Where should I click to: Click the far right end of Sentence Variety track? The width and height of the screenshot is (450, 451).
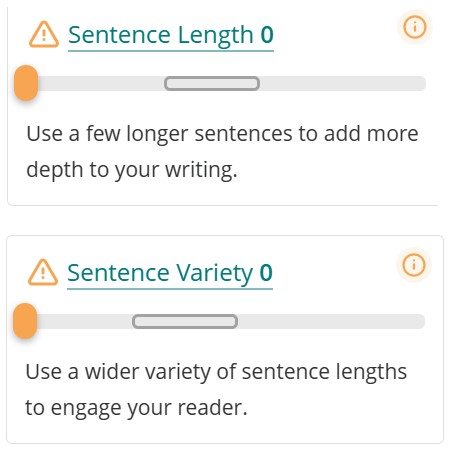420,321
